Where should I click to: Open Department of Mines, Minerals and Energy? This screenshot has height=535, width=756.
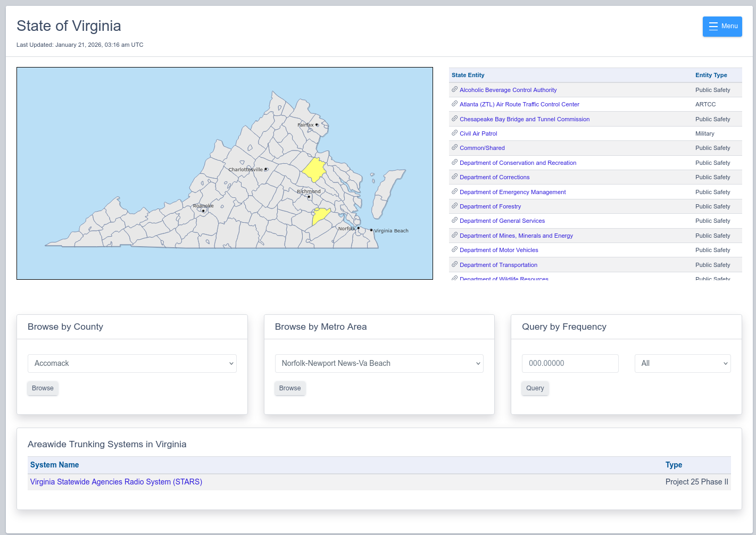(x=516, y=236)
